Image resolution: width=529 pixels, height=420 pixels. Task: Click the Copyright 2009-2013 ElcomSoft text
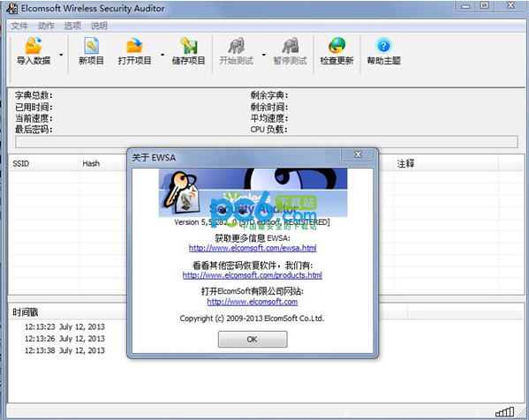(x=252, y=319)
